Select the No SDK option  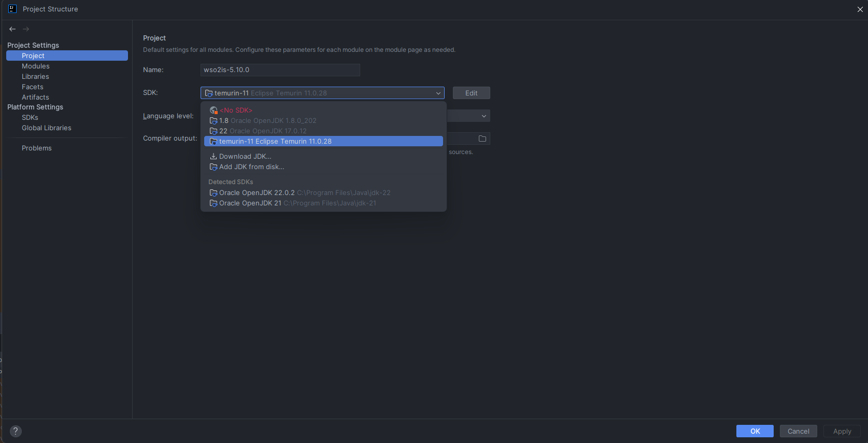click(236, 110)
